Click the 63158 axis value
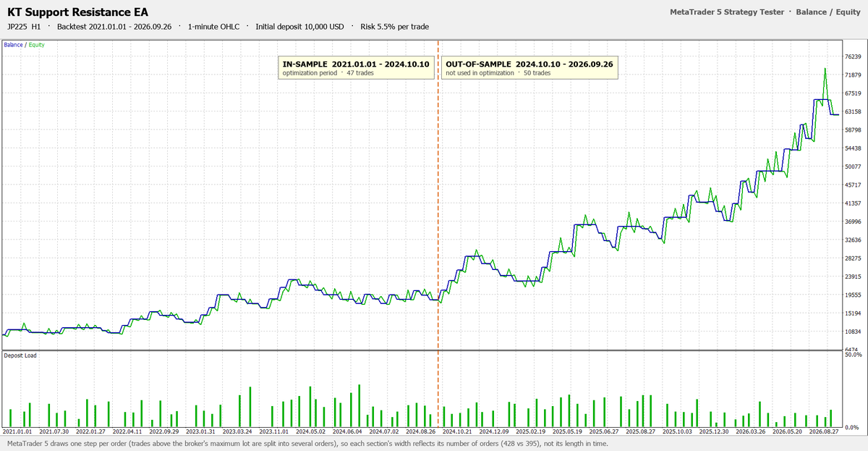 coord(852,111)
